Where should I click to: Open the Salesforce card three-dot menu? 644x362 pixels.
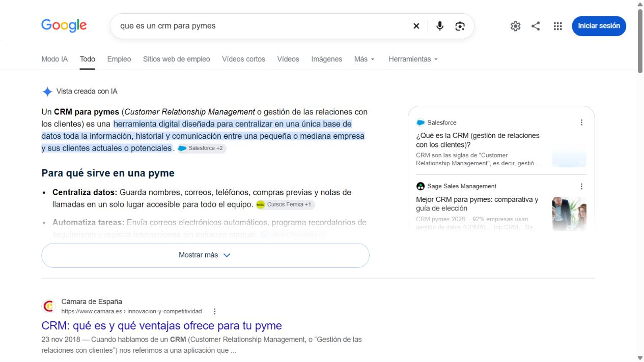coord(581,123)
